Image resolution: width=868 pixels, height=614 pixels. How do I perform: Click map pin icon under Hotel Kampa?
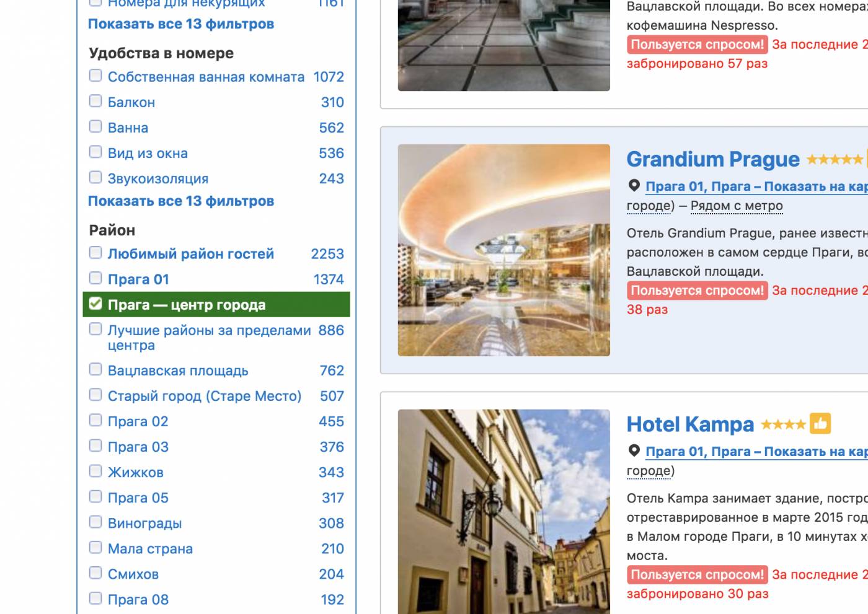point(634,451)
